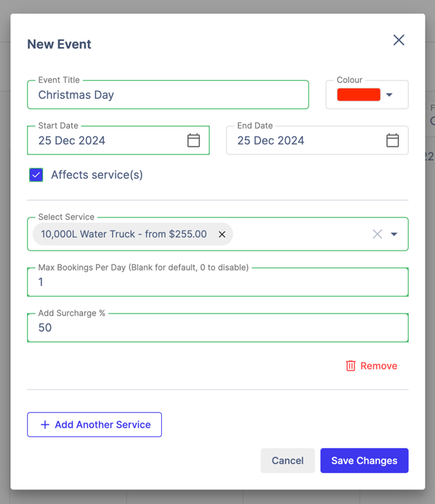
Task: Close the New Event dialog
Action: pyautogui.click(x=399, y=40)
